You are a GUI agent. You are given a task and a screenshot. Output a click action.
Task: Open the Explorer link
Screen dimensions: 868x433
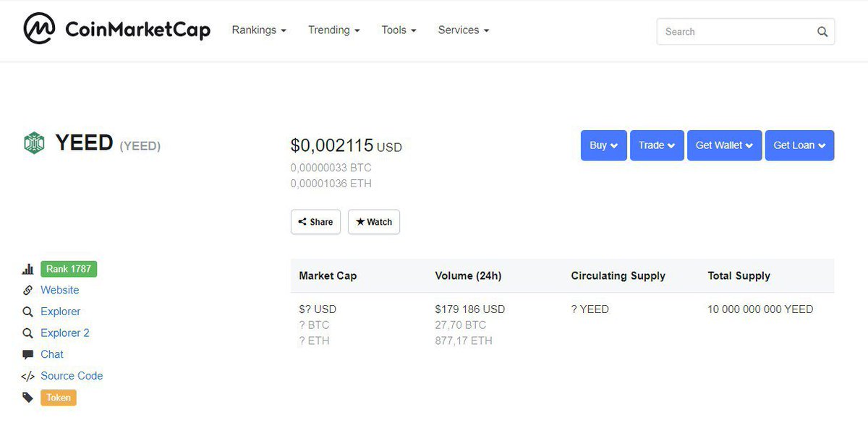click(61, 312)
